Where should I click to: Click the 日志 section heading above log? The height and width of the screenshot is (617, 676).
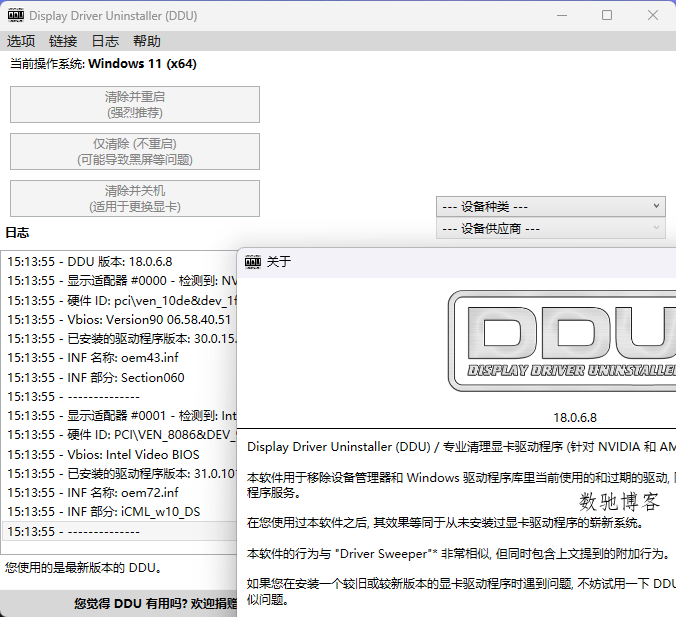[x=17, y=233]
